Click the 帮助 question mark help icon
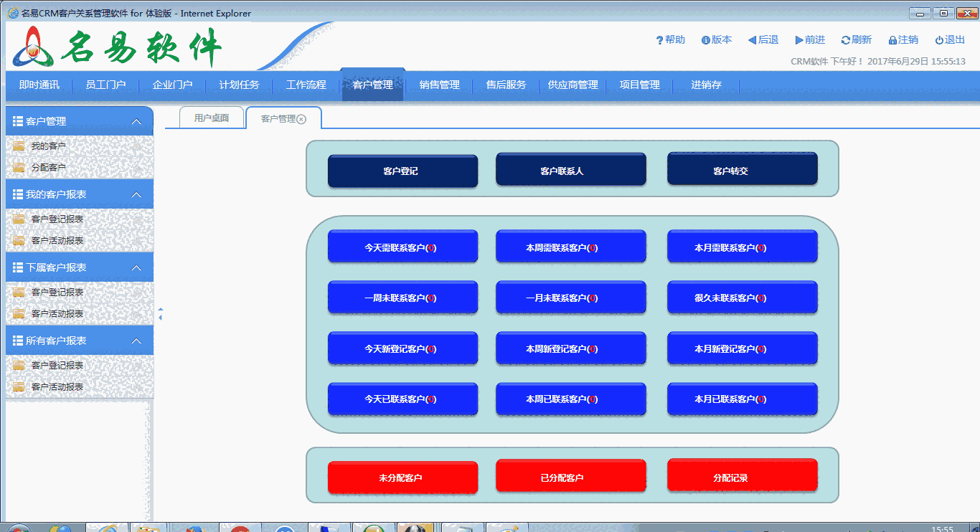Viewport: 980px width, 532px height. coord(659,40)
